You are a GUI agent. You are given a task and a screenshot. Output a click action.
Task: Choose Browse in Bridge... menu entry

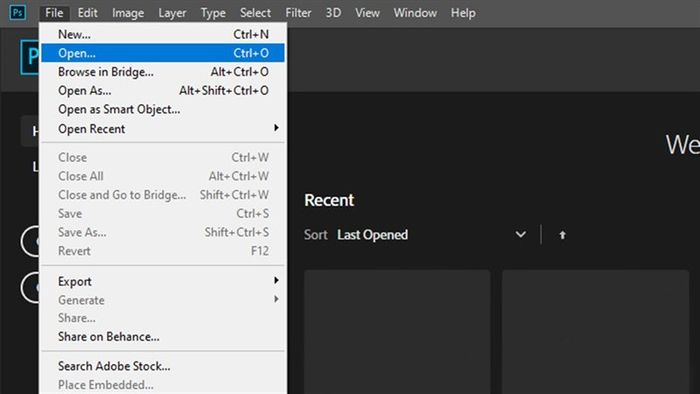tap(163, 72)
